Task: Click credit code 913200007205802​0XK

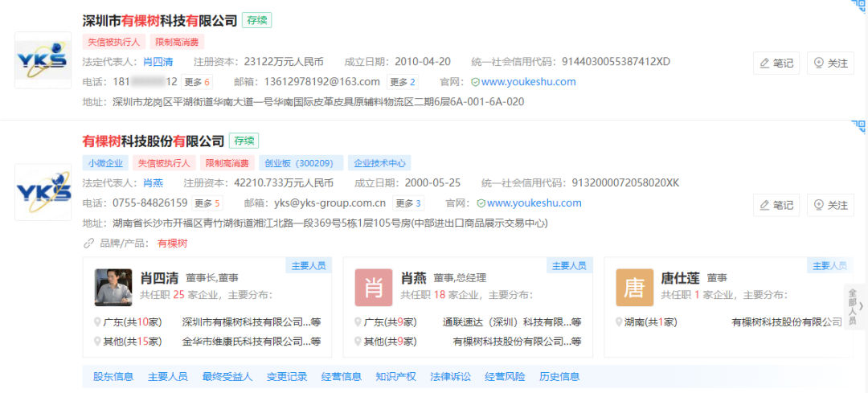Action: (x=625, y=182)
